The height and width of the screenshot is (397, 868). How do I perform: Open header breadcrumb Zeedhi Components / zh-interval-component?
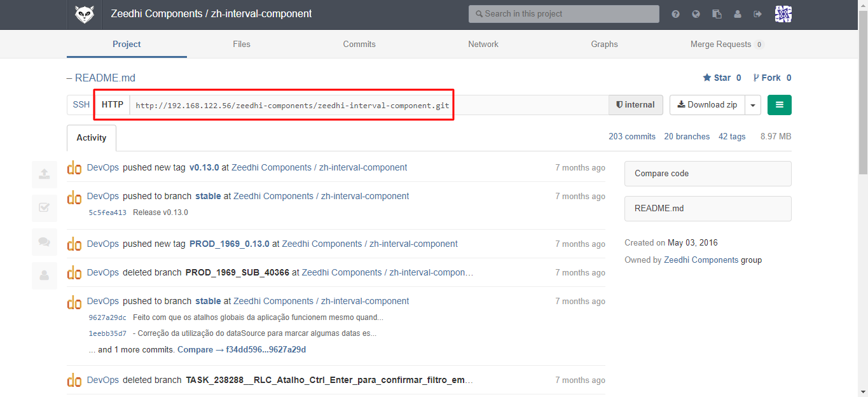pos(211,14)
